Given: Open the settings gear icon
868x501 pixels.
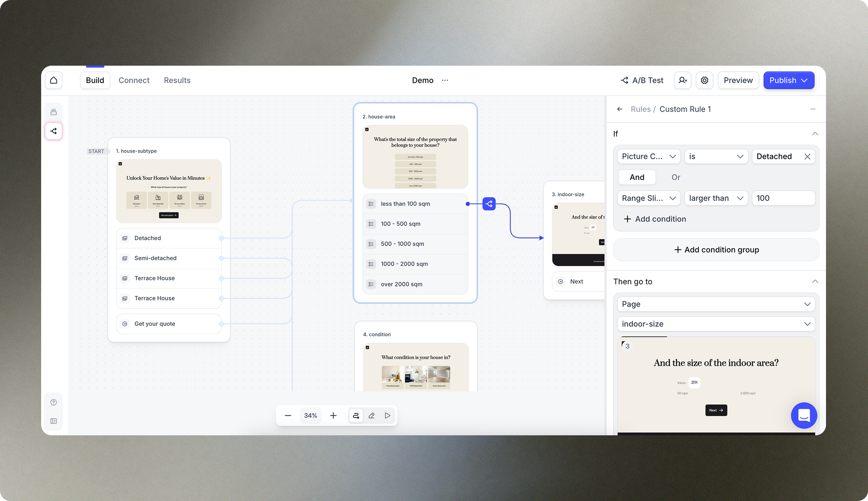Looking at the screenshot, I should (704, 80).
